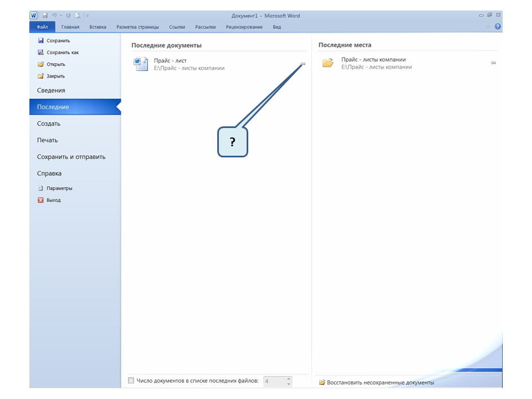Open the undo history dropdown arrow
The height and width of the screenshot is (399, 532).
60,16
